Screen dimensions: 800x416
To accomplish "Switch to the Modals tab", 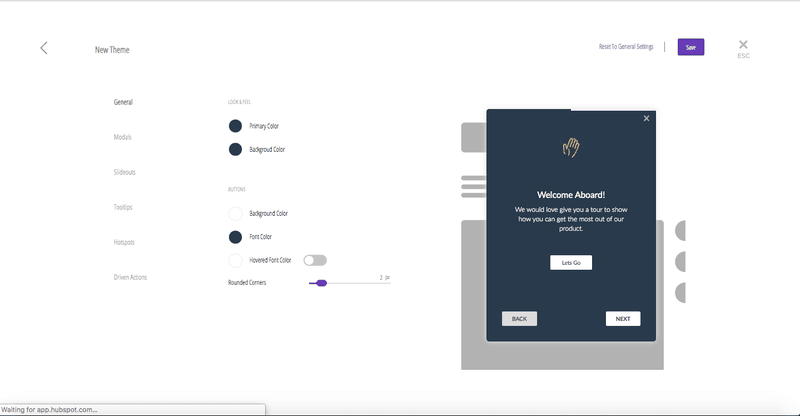I will pyautogui.click(x=122, y=137).
